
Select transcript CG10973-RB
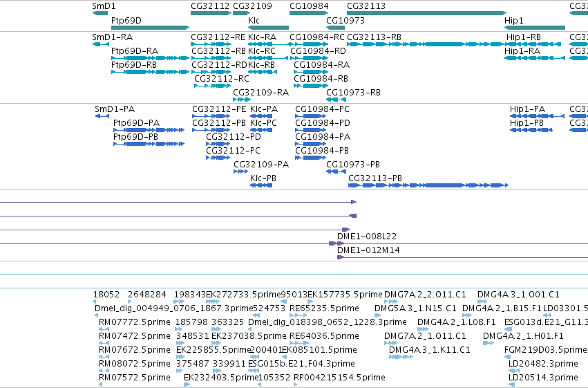click(x=353, y=93)
